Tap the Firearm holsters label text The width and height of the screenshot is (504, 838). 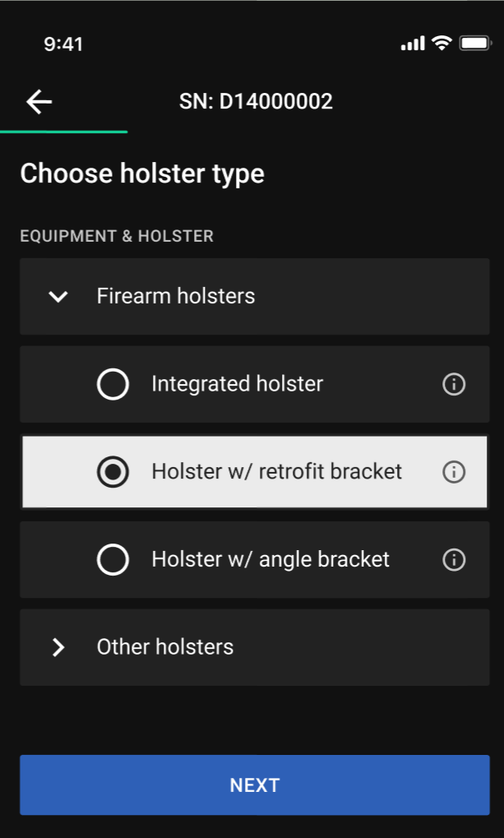click(176, 296)
